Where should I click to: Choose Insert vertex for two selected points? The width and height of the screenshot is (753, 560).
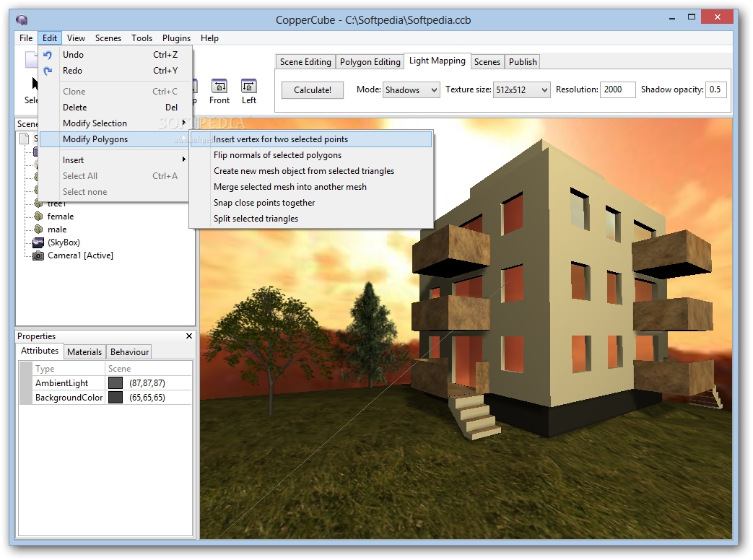pos(311,139)
